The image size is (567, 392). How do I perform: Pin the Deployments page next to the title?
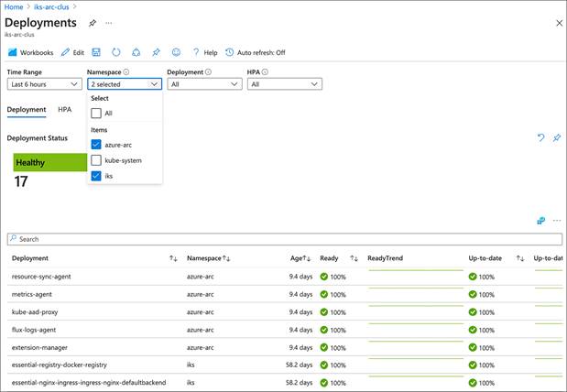tap(93, 23)
